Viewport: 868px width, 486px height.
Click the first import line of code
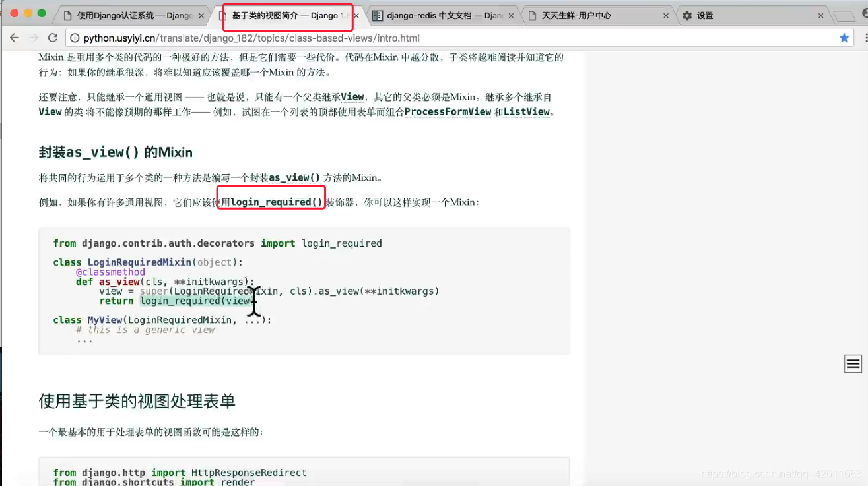(218, 243)
